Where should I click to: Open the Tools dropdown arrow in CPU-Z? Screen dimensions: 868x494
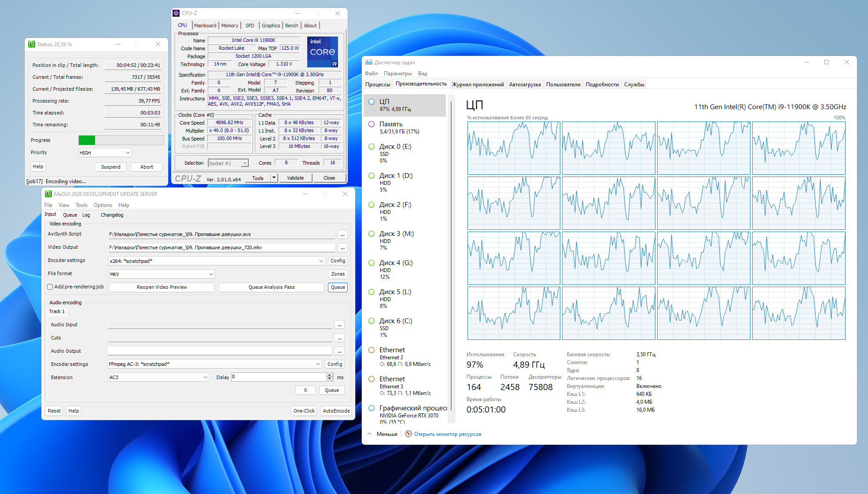(x=274, y=178)
